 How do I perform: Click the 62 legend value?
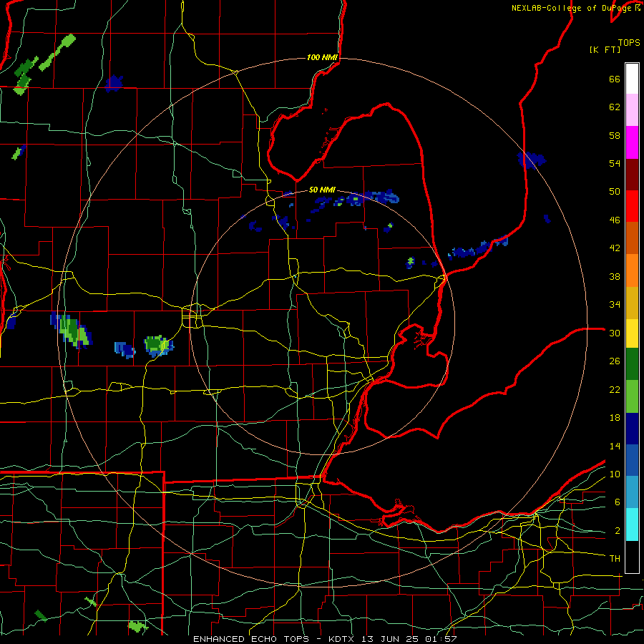pos(615,107)
